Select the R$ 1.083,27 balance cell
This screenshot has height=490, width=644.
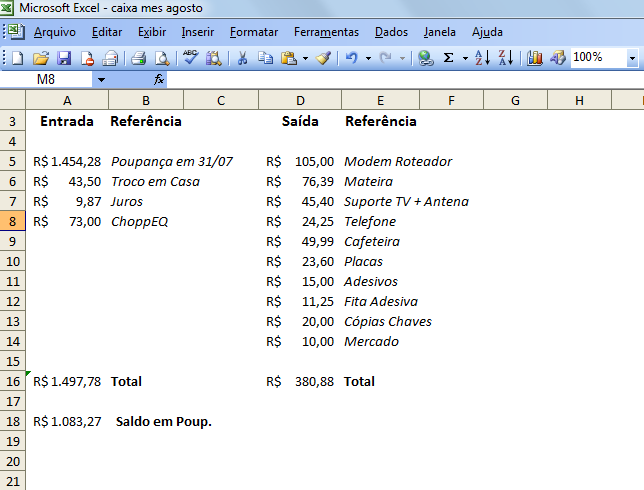pos(67,421)
